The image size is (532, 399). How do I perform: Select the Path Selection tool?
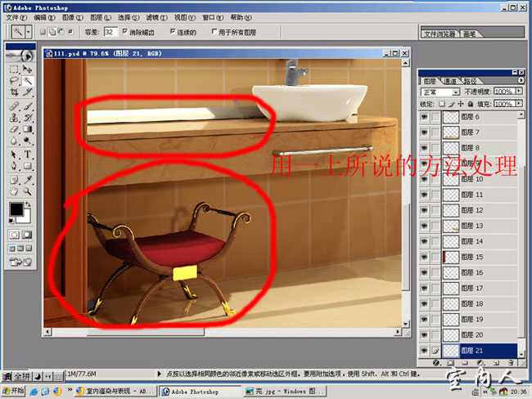point(14,155)
